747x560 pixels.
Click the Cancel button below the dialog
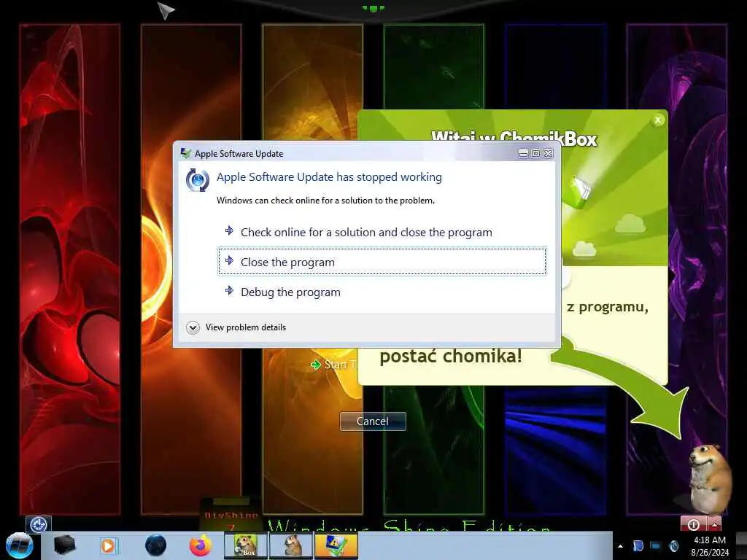click(373, 421)
